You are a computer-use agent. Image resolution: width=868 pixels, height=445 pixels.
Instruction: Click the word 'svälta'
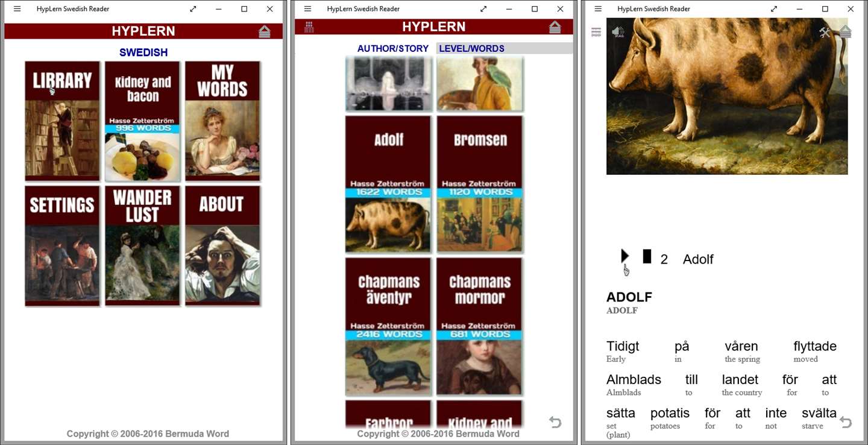819,413
